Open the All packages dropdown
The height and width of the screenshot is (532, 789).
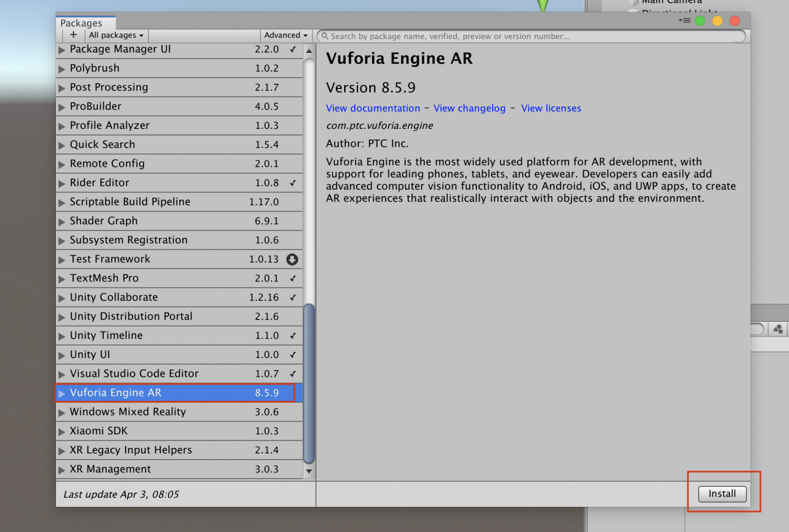[116, 35]
